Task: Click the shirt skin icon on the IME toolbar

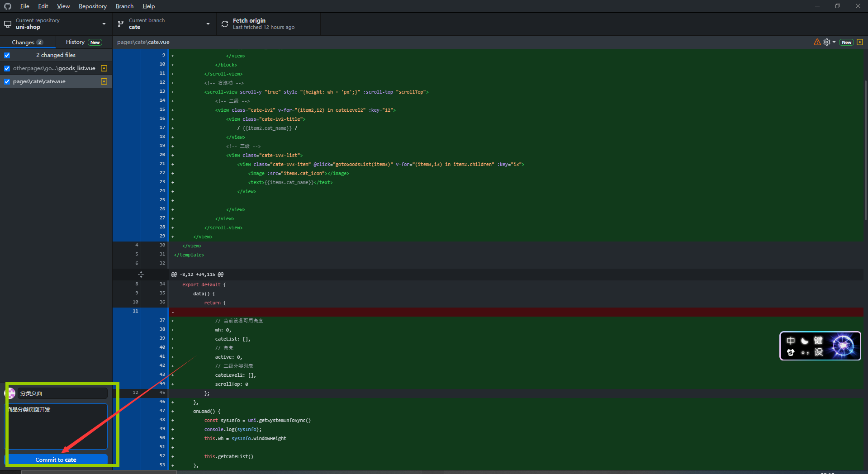Action: (790, 352)
